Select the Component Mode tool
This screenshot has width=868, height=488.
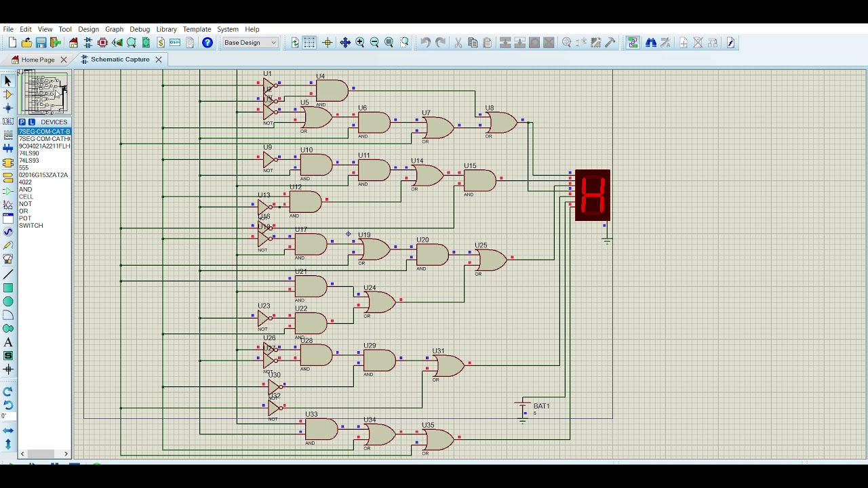pos(8,94)
